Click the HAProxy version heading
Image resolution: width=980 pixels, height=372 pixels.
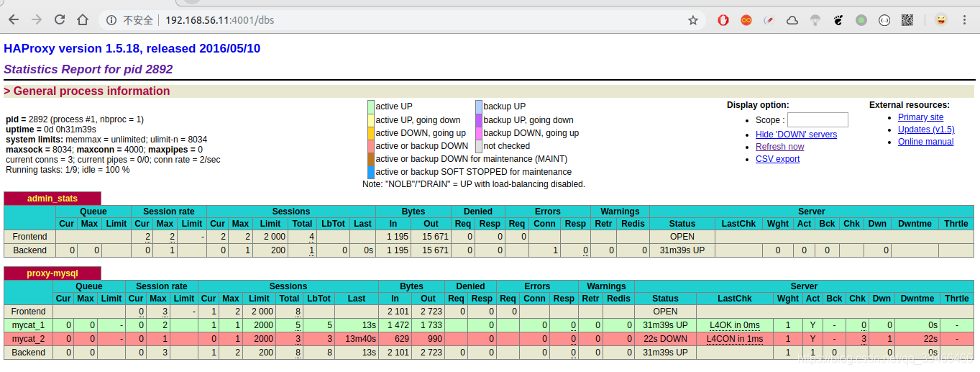[x=132, y=49]
